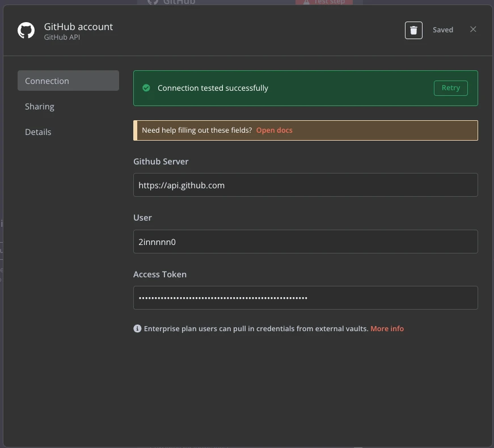Switch to the Sharing tab

pyautogui.click(x=40, y=107)
